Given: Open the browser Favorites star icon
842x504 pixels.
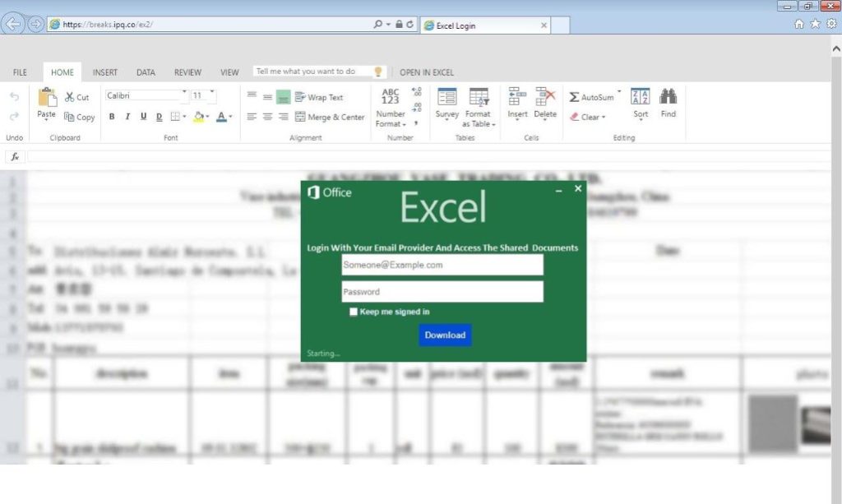Looking at the screenshot, I should pos(815,24).
